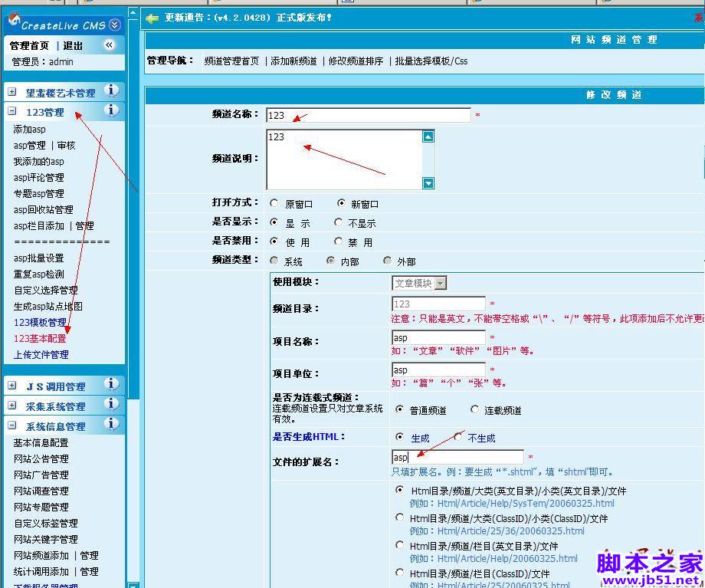Expand the 望壶楼艺术管理 tree section
The height and width of the screenshot is (588, 705).
pos(13,91)
